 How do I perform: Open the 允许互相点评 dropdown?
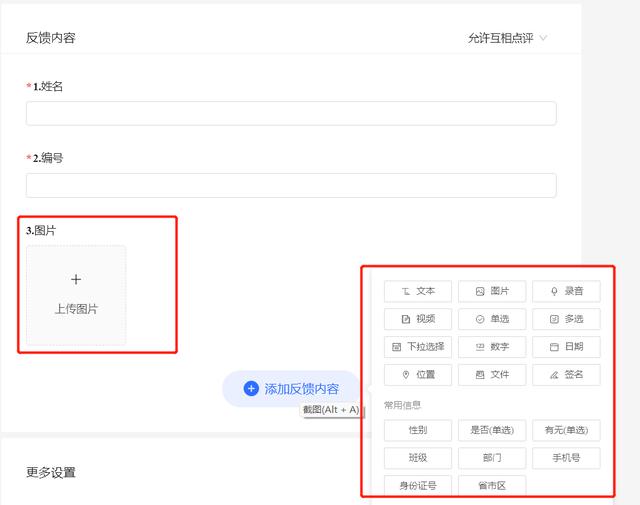tap(507, 38)
